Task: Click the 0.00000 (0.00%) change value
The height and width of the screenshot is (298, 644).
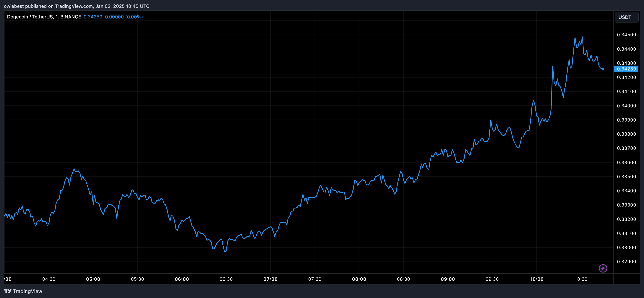Action: tap(124, 17)
